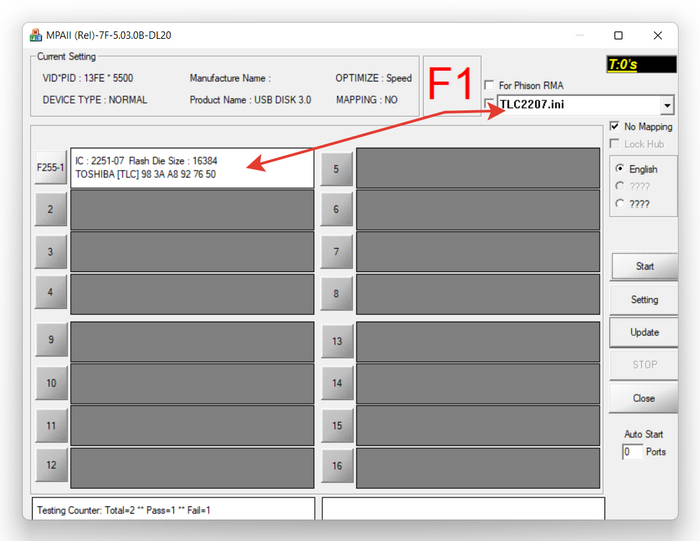Click the Update button
This screenshot has height=541, width=700.
tap(644, 332)
